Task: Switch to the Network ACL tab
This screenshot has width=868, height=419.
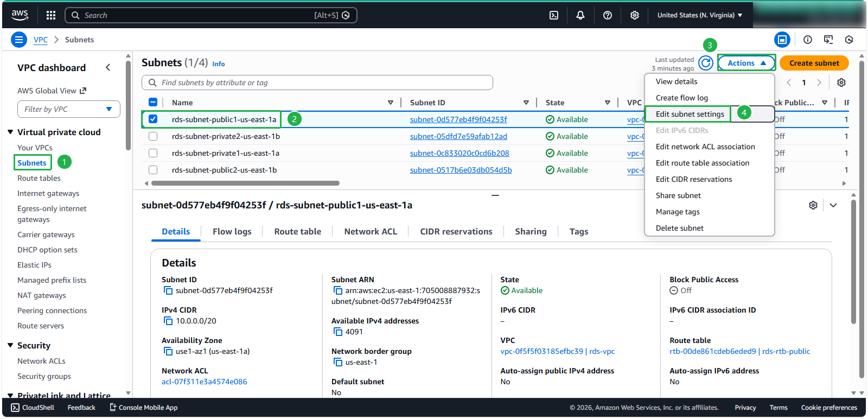Action: click(x=371, y=232)
